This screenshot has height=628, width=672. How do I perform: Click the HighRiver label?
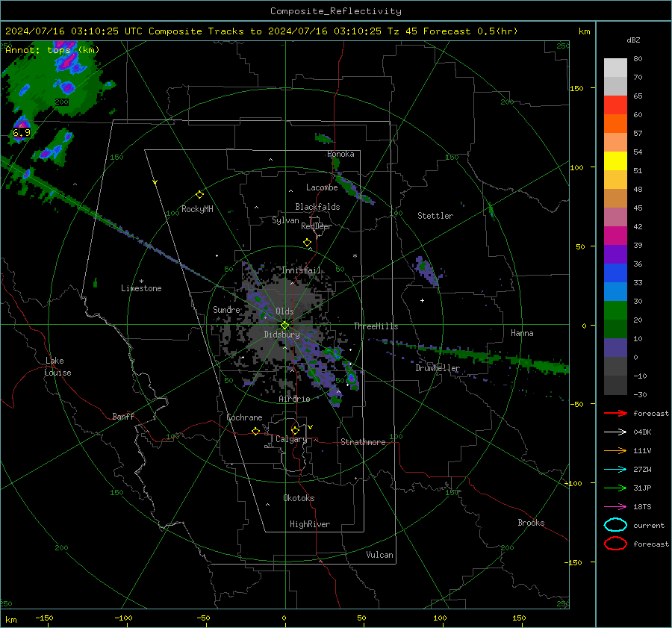click(310, 524)
